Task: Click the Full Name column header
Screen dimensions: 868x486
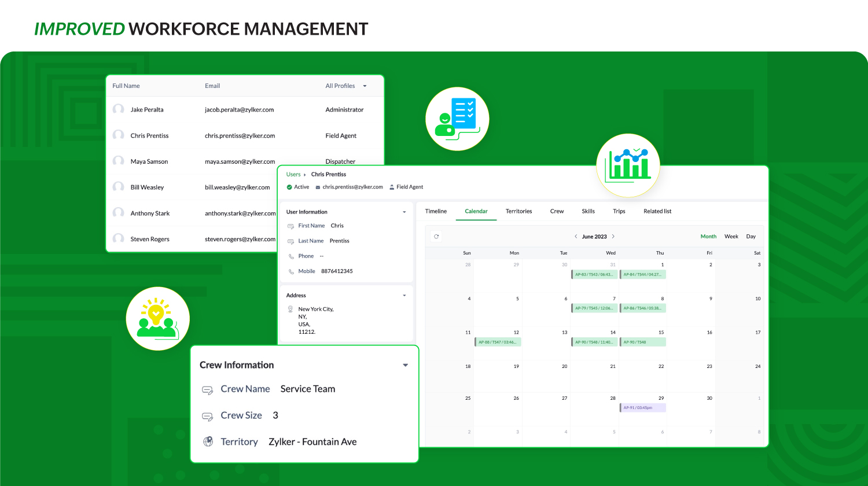Action: pos(126,86)
